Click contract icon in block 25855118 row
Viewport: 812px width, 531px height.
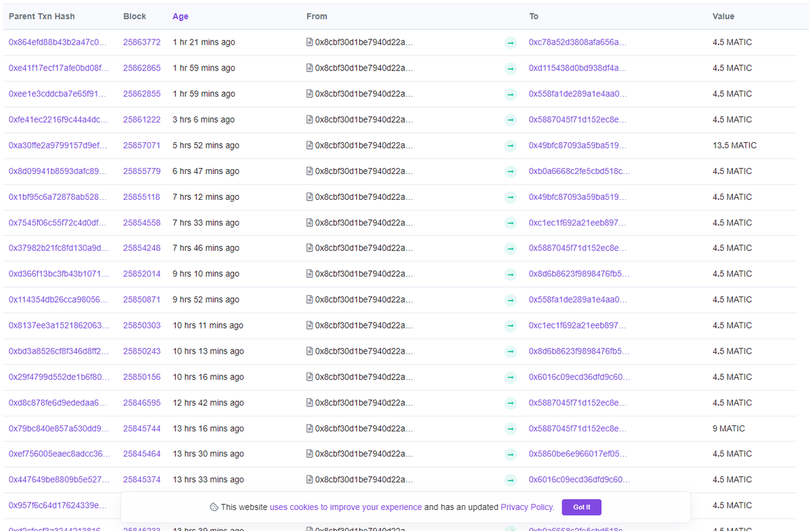point(309,196)
